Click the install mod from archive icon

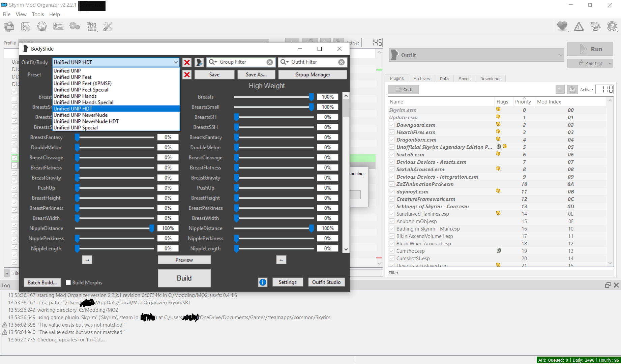click(9, 26)
